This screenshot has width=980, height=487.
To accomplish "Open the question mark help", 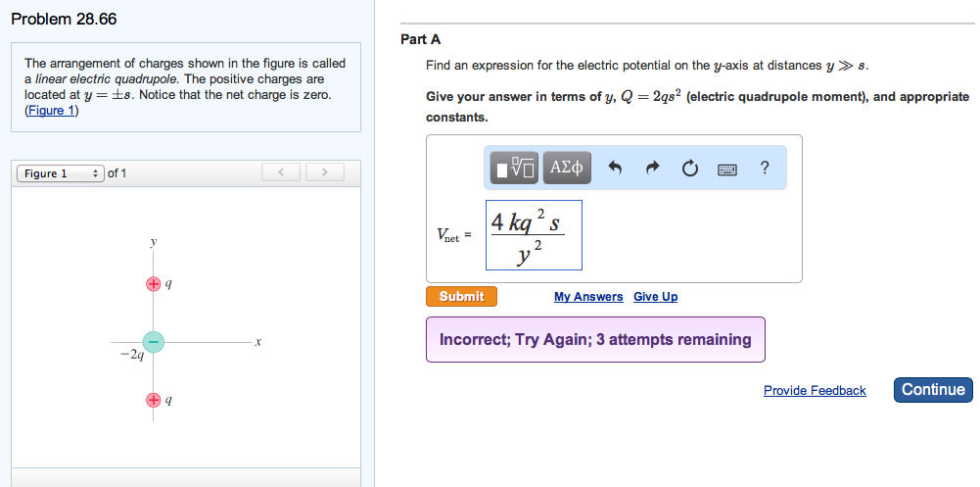I will 765,168.
